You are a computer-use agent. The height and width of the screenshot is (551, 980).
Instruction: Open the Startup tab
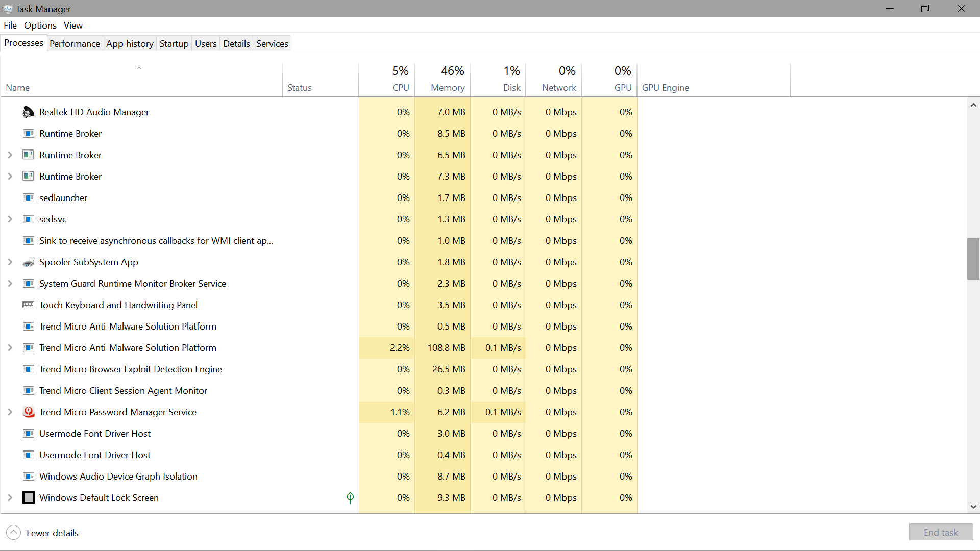(x=174, y=44)
